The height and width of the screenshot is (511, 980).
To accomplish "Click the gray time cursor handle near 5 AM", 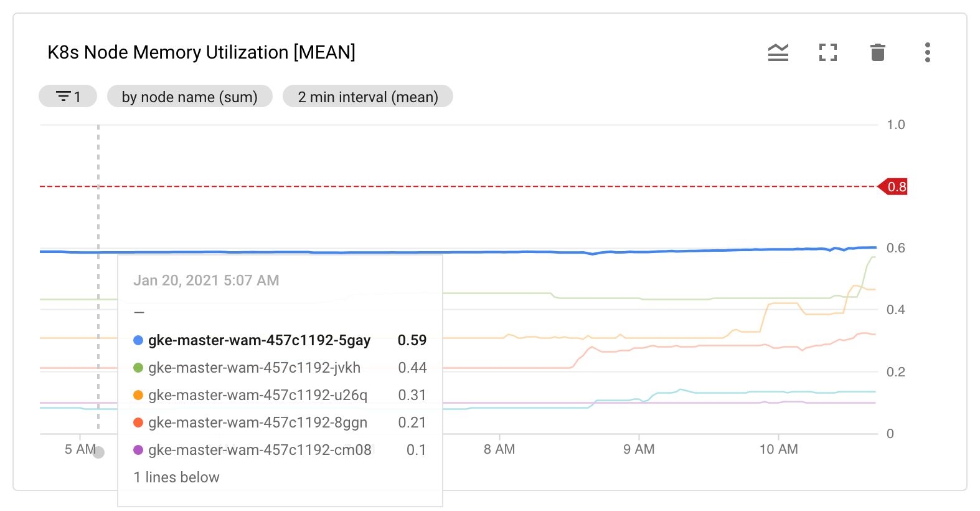I will [98, 452].
